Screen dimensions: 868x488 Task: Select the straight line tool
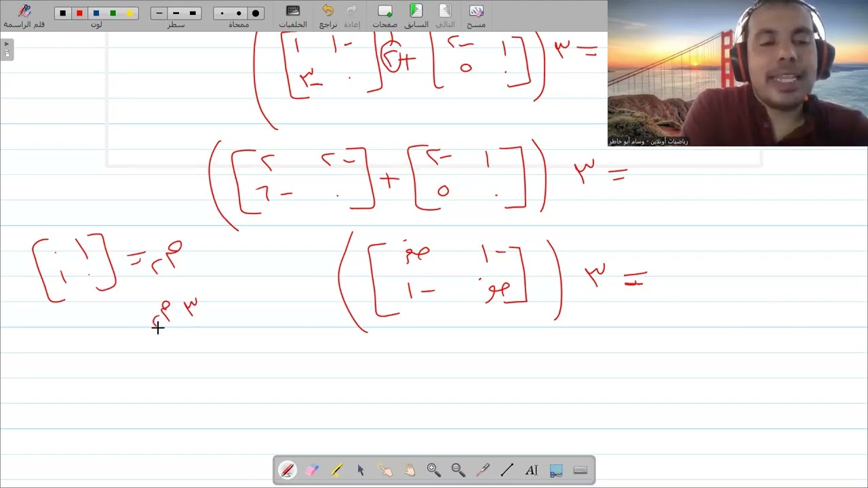(507, 470)
